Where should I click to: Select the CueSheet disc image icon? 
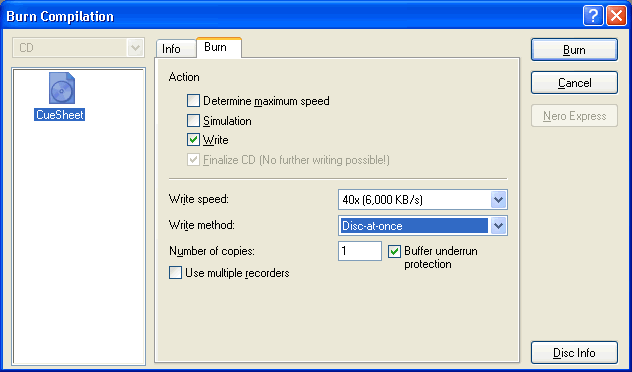pos(62,88)
